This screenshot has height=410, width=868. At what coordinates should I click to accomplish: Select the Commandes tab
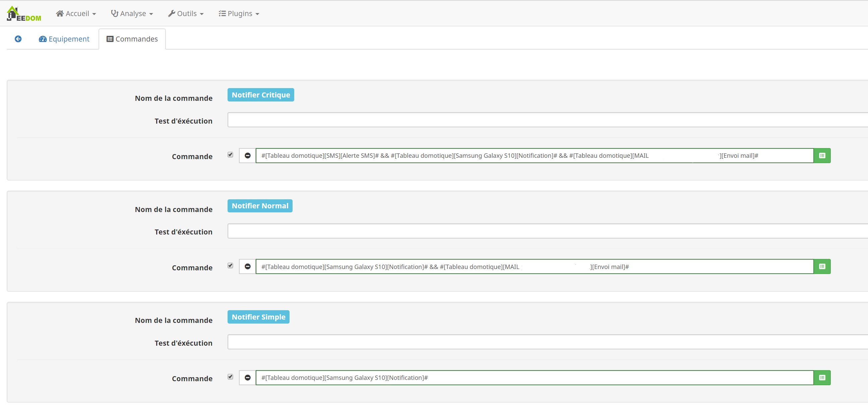[132, 39]
